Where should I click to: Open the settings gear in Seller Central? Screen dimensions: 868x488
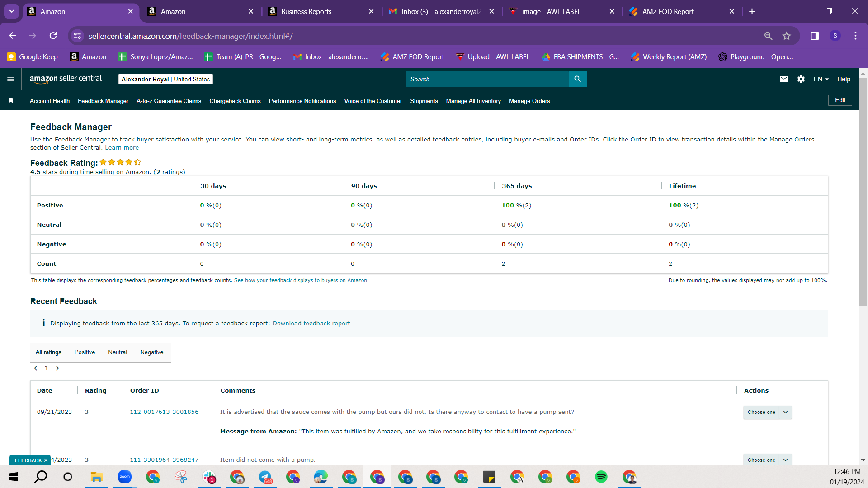click(801, 79)
